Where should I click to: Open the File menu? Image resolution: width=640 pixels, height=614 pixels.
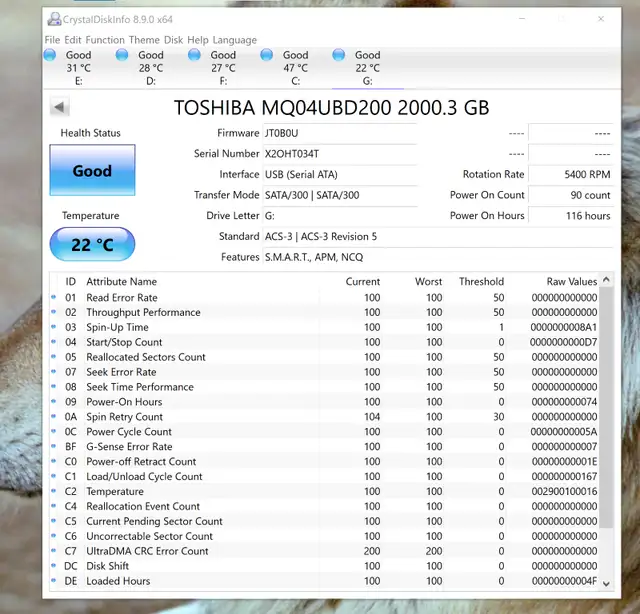52,40
